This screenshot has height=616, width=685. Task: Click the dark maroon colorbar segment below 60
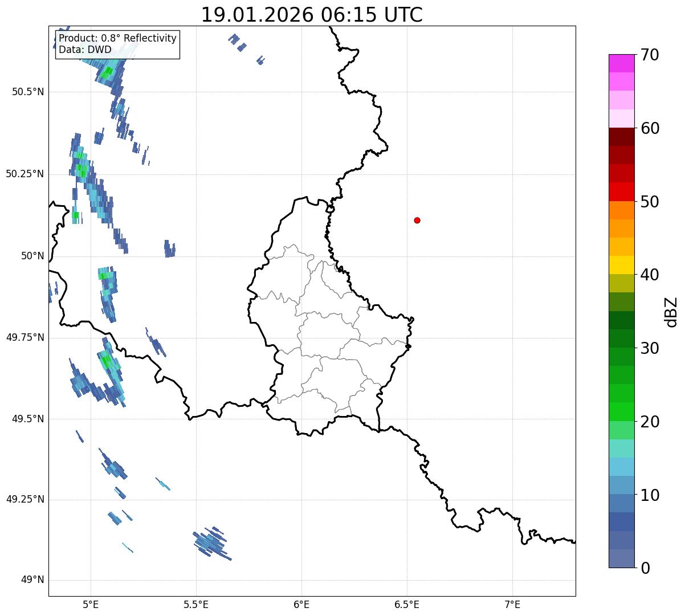point(621,137)
